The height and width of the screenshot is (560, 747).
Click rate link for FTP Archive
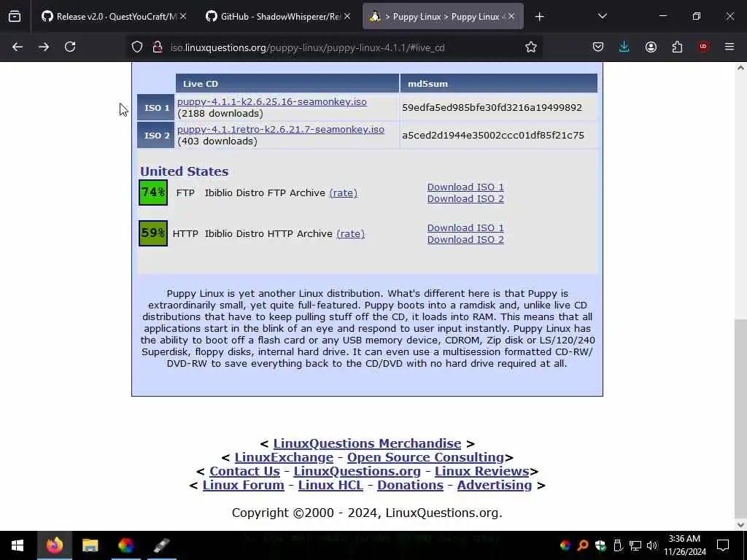[343, 192]
